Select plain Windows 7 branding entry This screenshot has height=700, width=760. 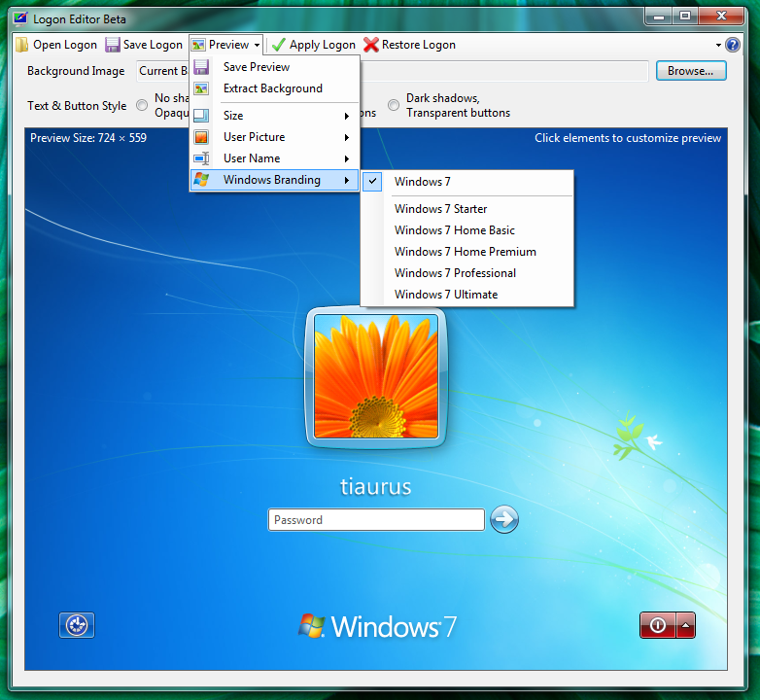tap(467, 181)
